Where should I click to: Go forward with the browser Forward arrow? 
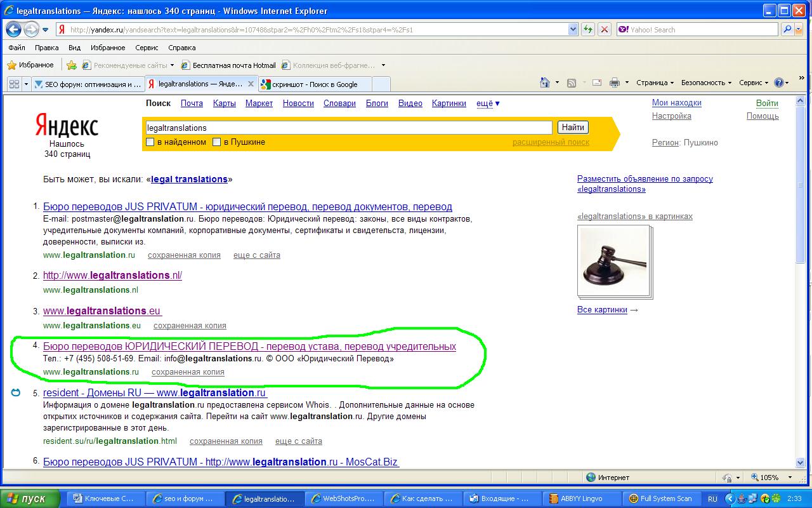pos(31,29)
